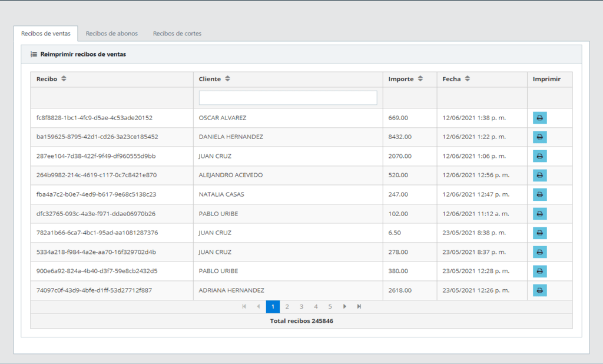Print receipt for DANIELA HERNANDEZ

coord(540,137)
